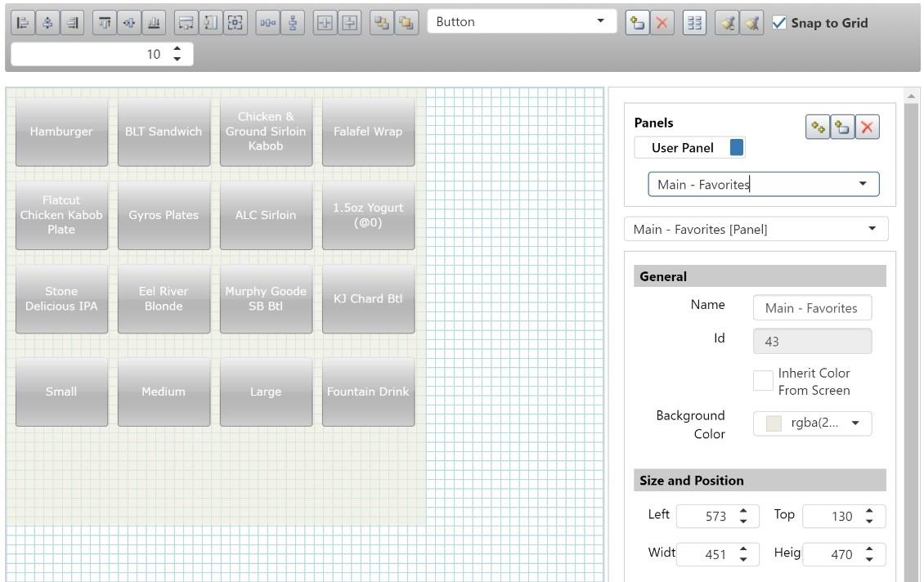Select the Medium size button
The width and height of the screenshot is (924, 582).
point(164,392)
